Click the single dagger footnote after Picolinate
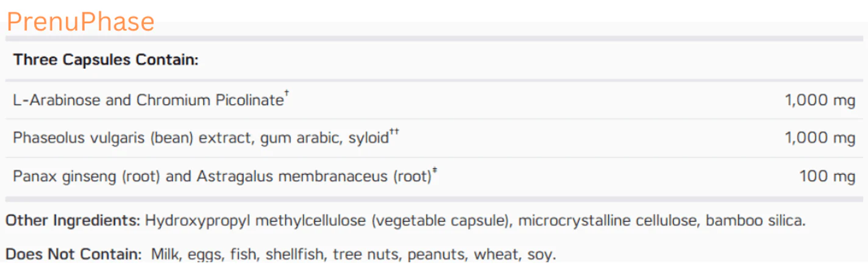Image resolution: width=868 pixels, height=272 pixels. (286, 94)
